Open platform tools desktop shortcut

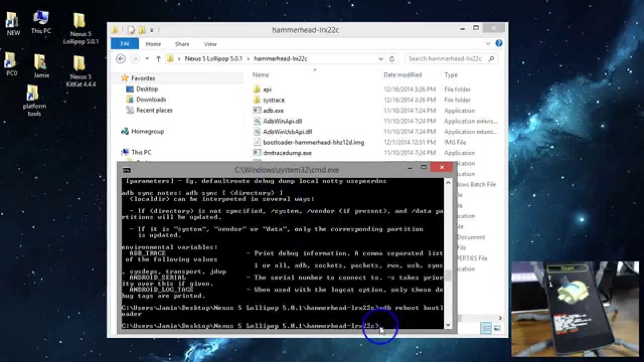click(34, 100)
